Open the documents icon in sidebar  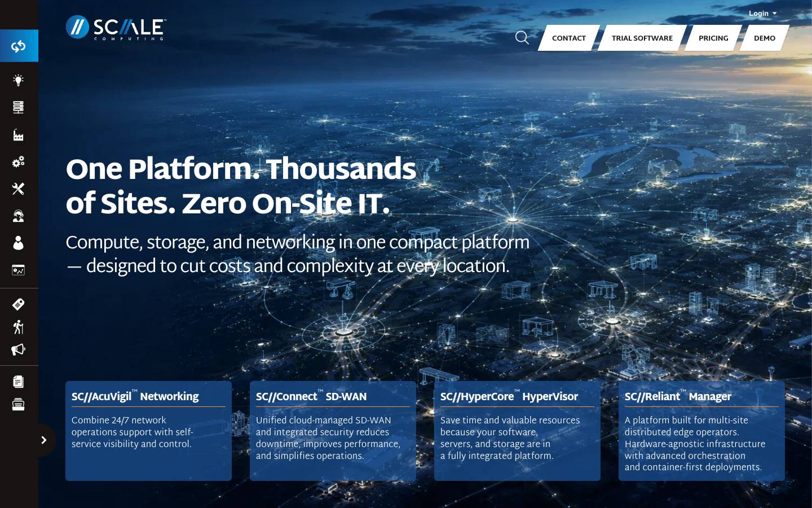click(x=19, y=382)
